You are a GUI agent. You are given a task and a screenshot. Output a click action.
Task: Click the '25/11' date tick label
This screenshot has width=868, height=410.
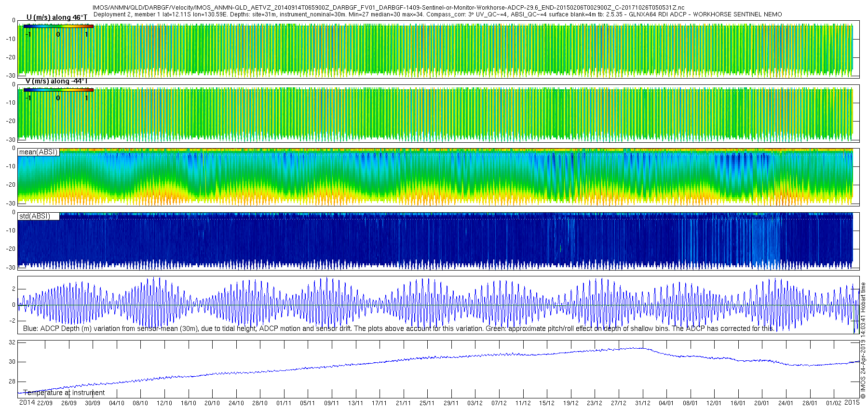click(427, 403)
